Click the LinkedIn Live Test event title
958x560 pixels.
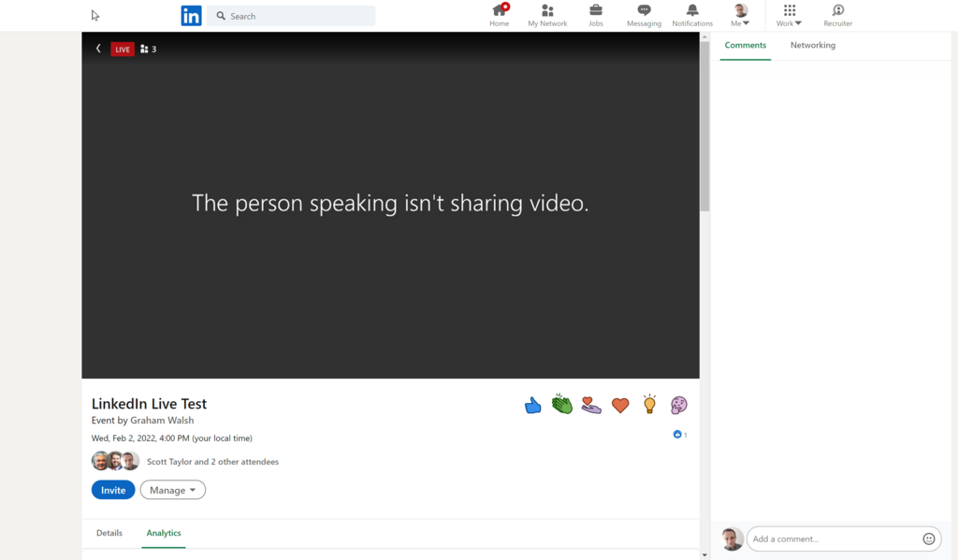coord(149,404)
